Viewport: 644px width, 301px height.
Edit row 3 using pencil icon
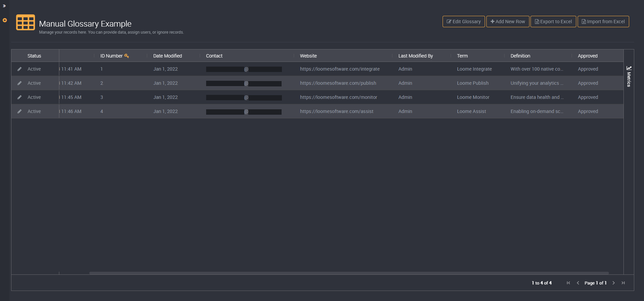click(20, 97)
